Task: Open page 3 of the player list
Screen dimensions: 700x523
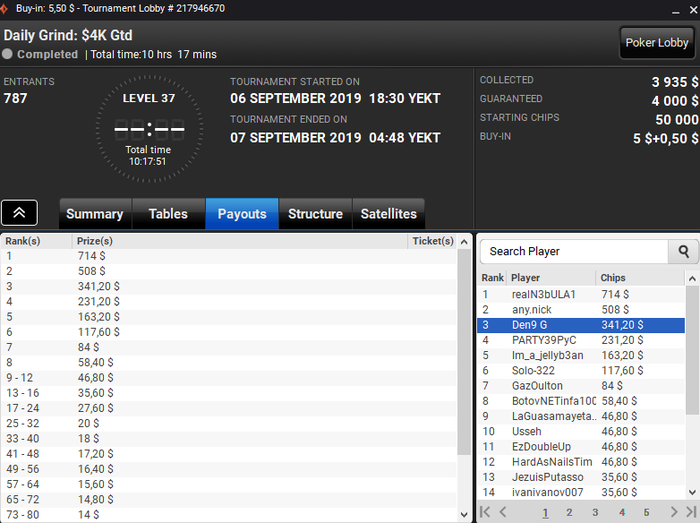Action: tap(595, 512)
